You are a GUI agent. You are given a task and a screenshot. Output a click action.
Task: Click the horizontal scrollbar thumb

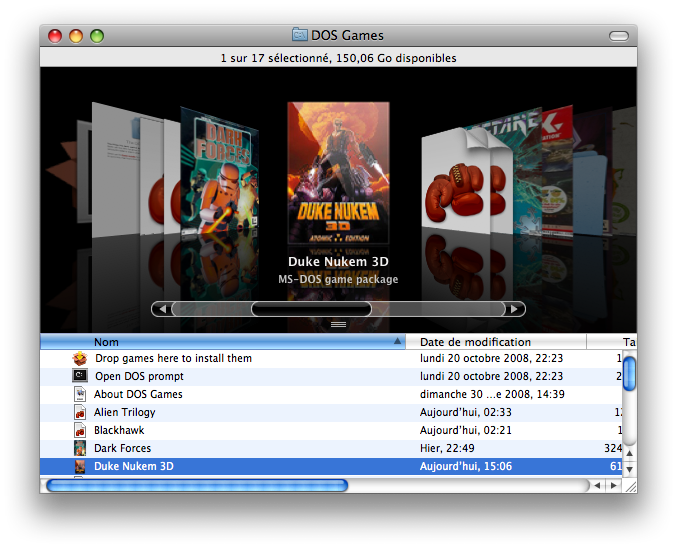(x=197, y=485)
